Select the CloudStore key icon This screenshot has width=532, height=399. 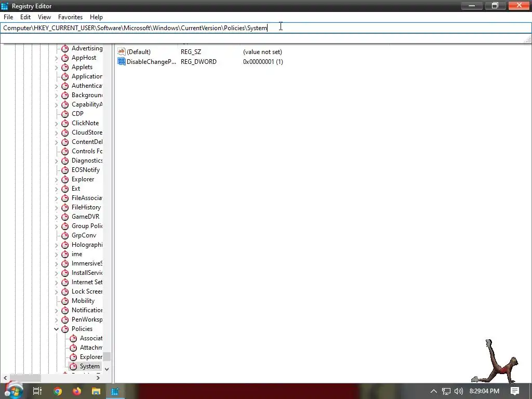pyautogui.click(x=65, y=132)
